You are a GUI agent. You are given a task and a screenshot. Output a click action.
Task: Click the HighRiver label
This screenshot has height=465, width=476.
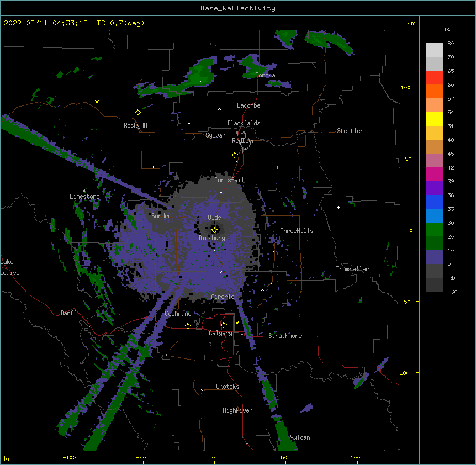click(x=237, y=410)
